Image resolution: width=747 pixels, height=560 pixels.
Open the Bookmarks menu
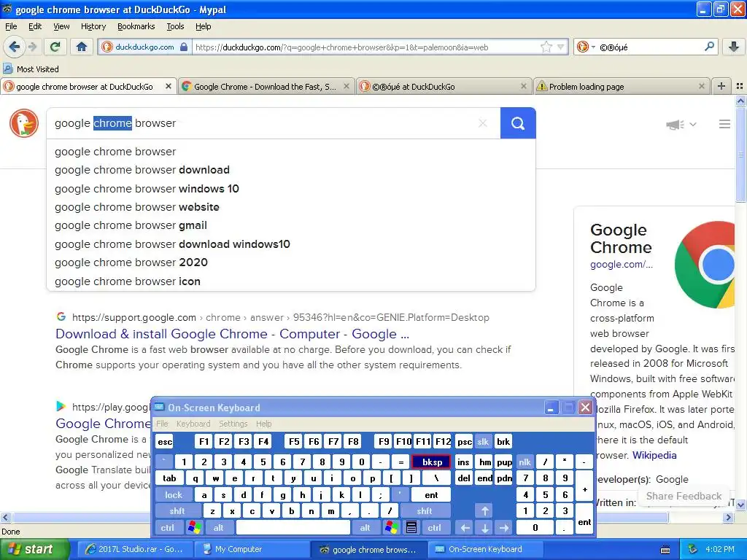136,26
